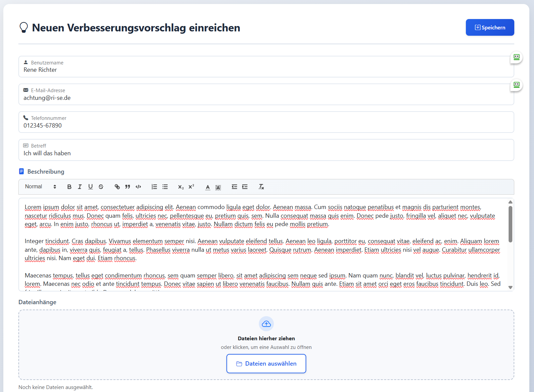Apply superscript formatting
534x392 pixels.
tap(191, 187)
